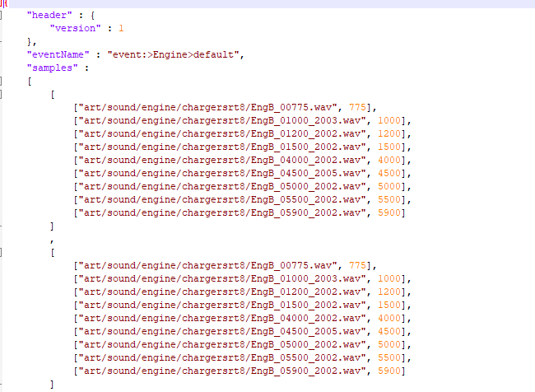Place cursor on the "eventName" key
This screenshot has width=535, height=392.
click(58, 54)
